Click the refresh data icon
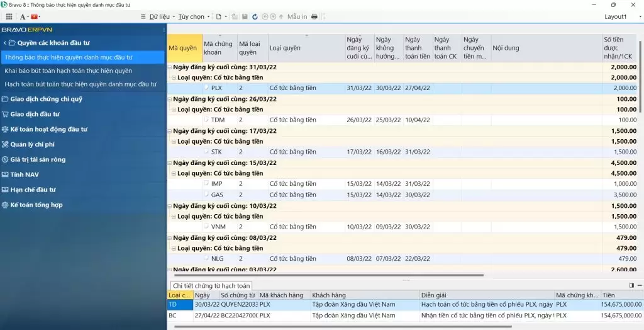 (255, 16)
